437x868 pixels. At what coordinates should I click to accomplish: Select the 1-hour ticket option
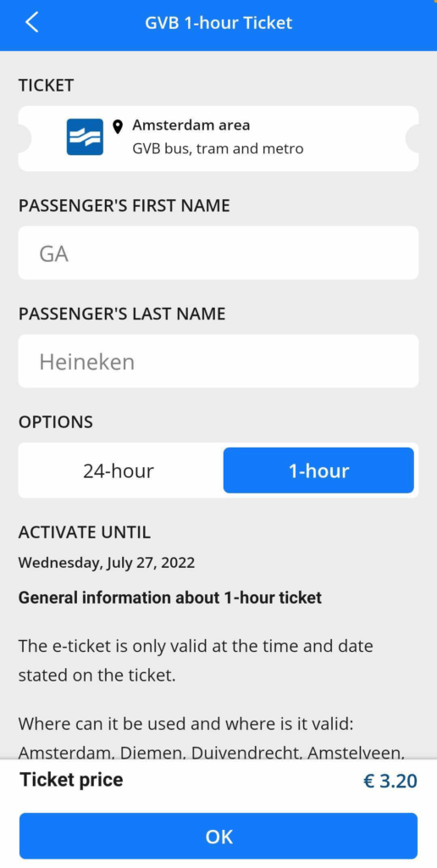318,470
